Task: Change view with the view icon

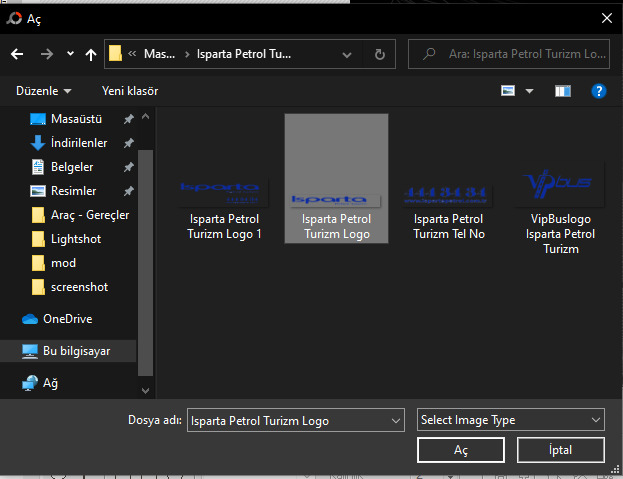Action: (508, 91)
